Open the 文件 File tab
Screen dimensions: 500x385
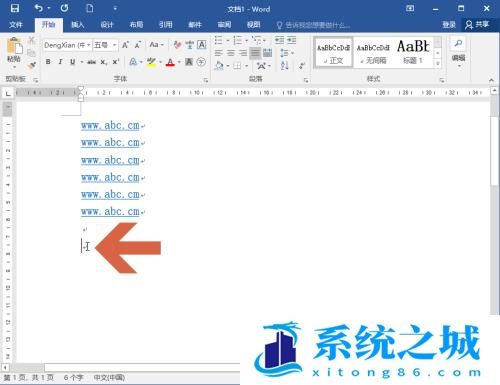15,25
